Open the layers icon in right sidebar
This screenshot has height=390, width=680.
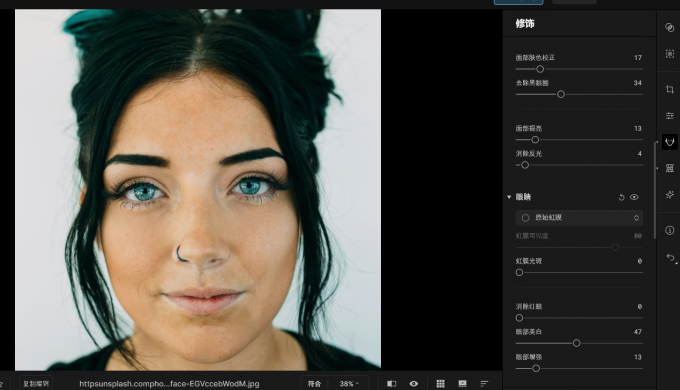(x=670, y=27)
